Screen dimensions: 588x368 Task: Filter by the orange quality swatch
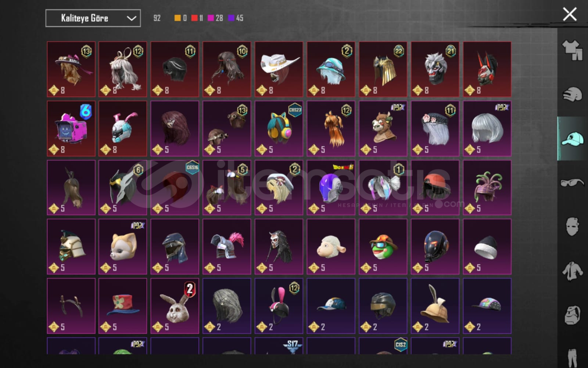178,18
